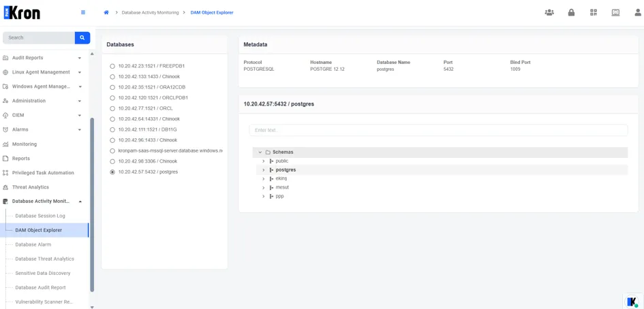Click the Kron PAM logo
This screenshot has height=309, width=644.
pyautogui.click(x=22, y=12)
